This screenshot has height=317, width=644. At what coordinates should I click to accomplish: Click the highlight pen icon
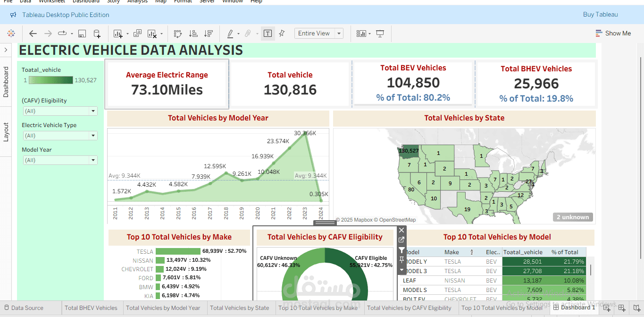(230, 34)
